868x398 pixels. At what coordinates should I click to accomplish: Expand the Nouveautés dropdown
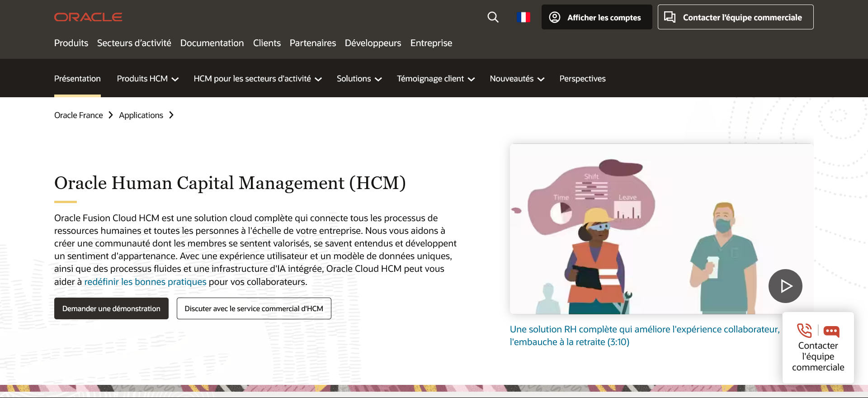pos(517,79)
